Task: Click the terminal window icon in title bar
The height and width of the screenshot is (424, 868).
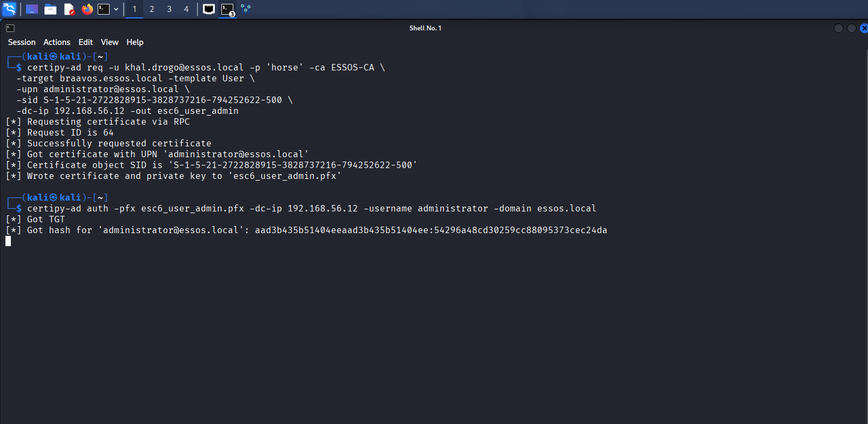Action: [x=10, y=28]
